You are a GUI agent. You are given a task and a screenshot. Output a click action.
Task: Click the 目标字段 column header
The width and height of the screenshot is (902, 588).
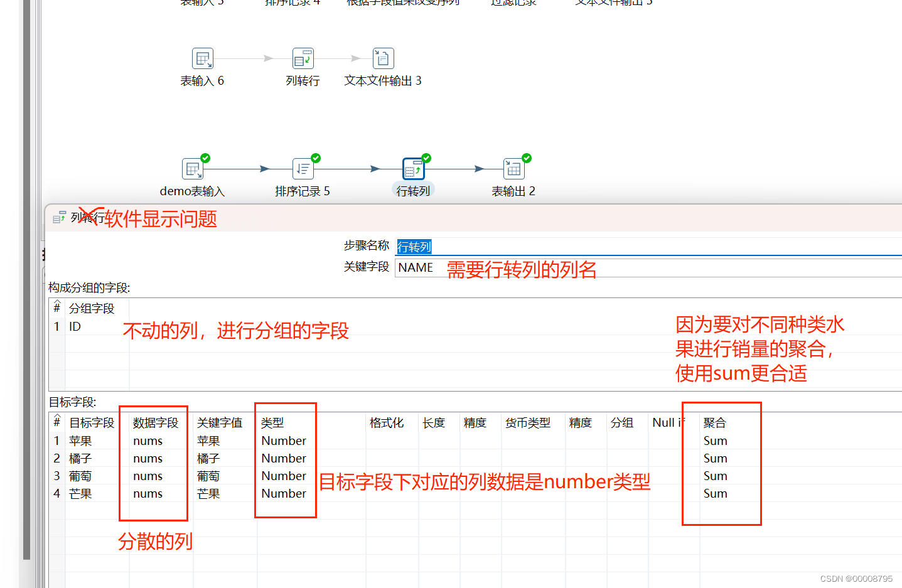[92, 423]
